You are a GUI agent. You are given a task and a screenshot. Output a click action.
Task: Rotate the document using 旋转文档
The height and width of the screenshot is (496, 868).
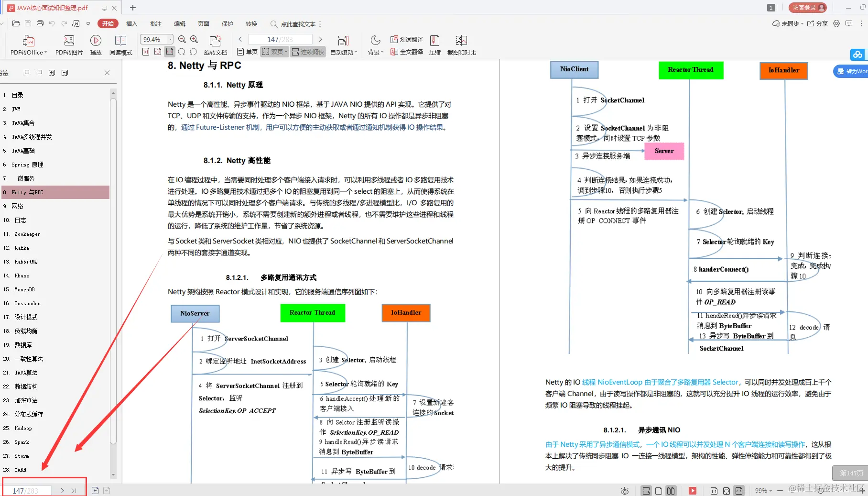coord(215,45)
